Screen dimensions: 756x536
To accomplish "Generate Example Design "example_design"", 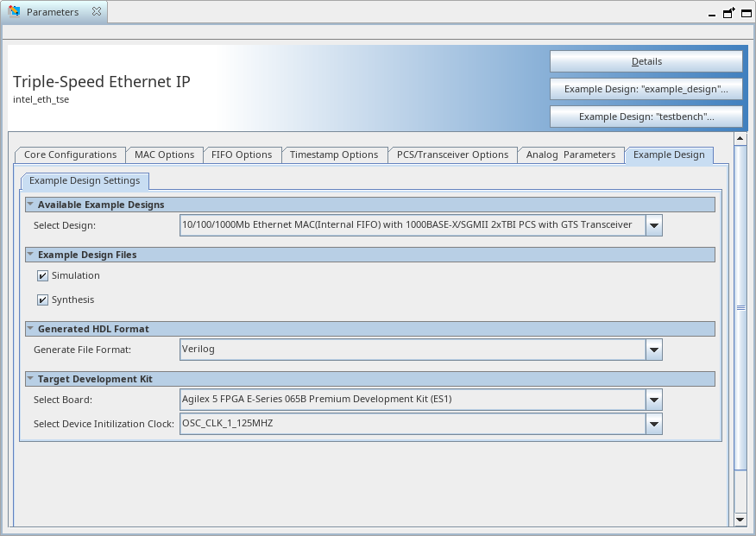I will pos(646,89).
